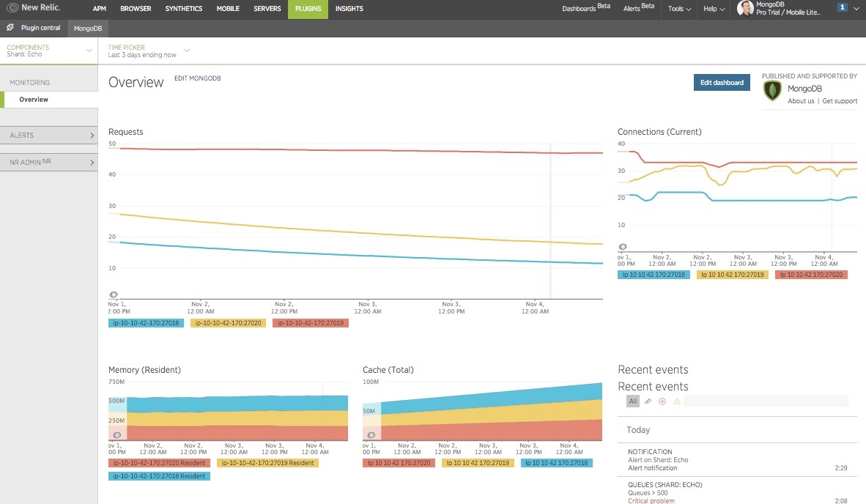
Task: Click the EDIT MONGODB link
Action: (x=198, y=78)
